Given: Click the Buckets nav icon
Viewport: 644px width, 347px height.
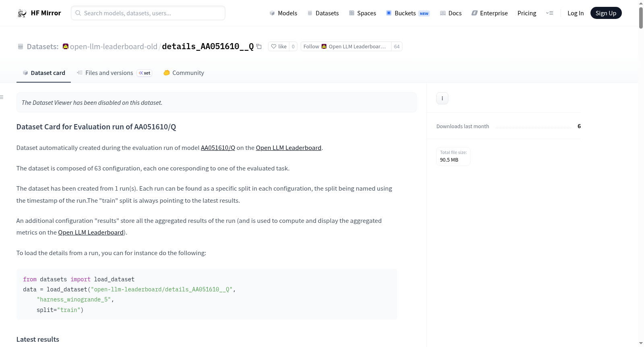Looking at the screenshot, I should (389, 13).
